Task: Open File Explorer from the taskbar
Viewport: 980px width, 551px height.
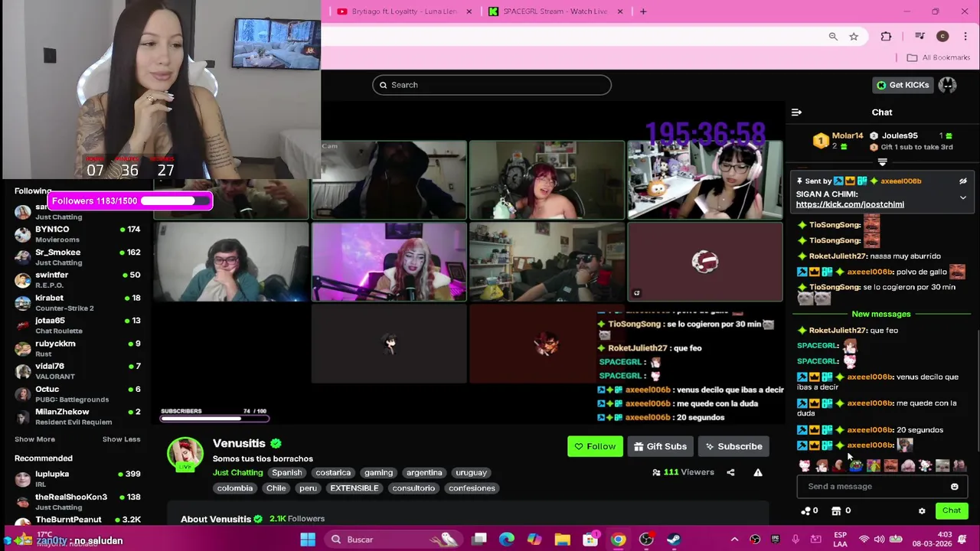Action: 563,540
